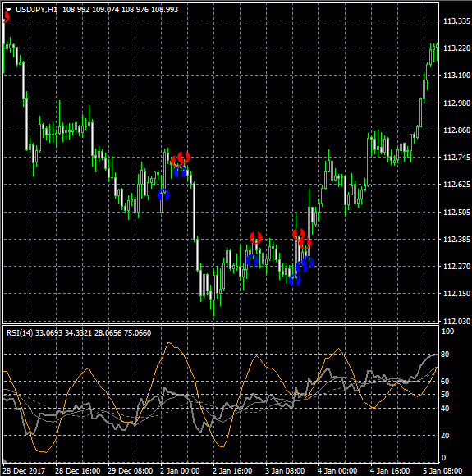Select the lower red marker of the 3 Jan pair
Screen dimensions: 472x476
305,243
